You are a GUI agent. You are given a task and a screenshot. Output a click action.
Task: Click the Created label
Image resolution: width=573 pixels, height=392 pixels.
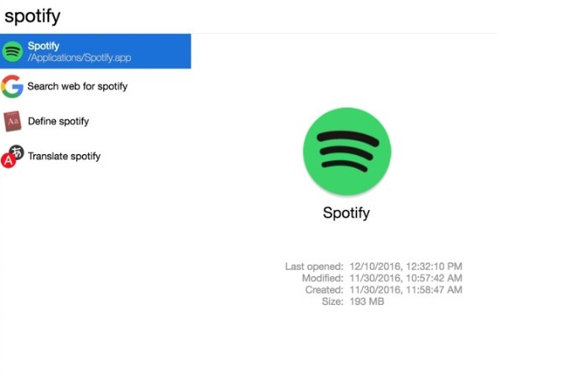tap(324, 290)
